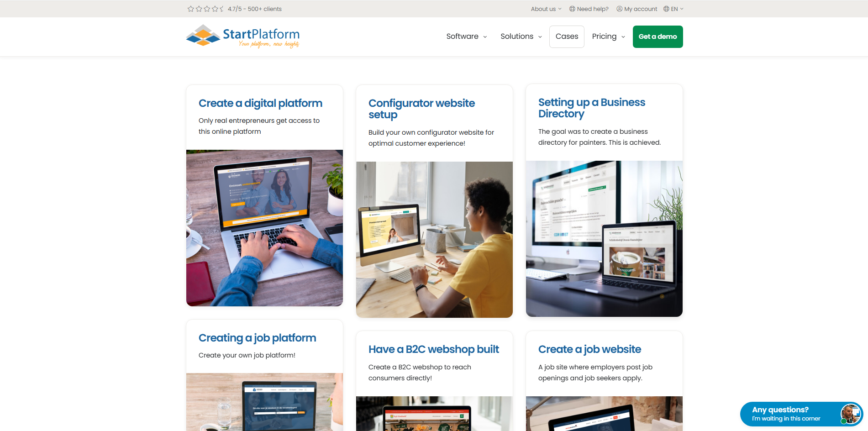Click the My account user icon
Image resolution: width=868 pixels, height=431 pixels.
[x=620, y=9]
